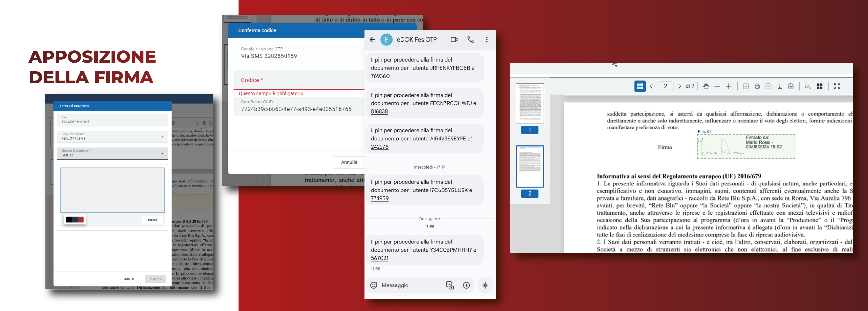Screen dimensions: 868x311
Task: Select the hand pan tool in the PDF toolbar
Action: (706, 87)
